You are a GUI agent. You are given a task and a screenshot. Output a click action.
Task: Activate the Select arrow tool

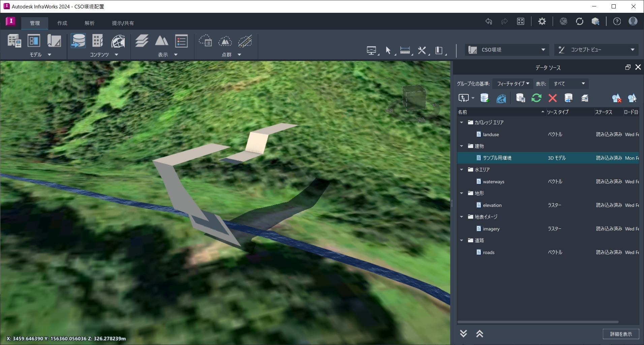(388, 50)
